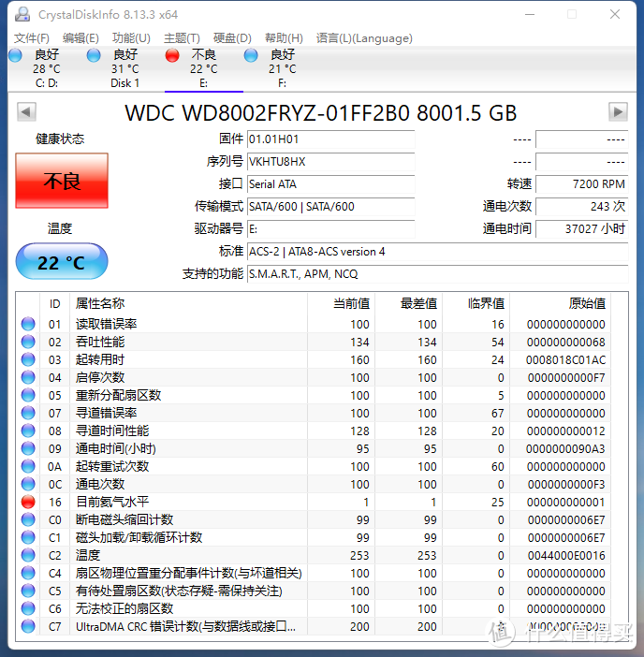
Task: Click the 临界值 column header
Action: point(476,303)
